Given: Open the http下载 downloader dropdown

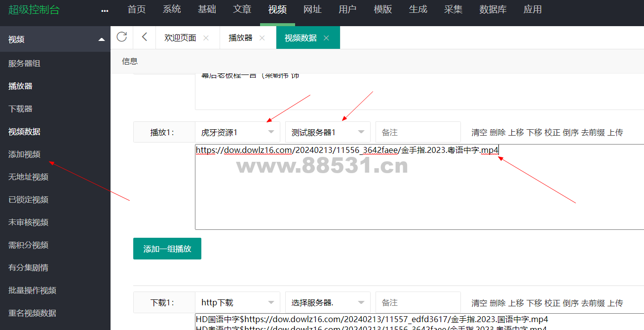Looking at the screenshot, I should pyautogui.click(x=237, y=302).
